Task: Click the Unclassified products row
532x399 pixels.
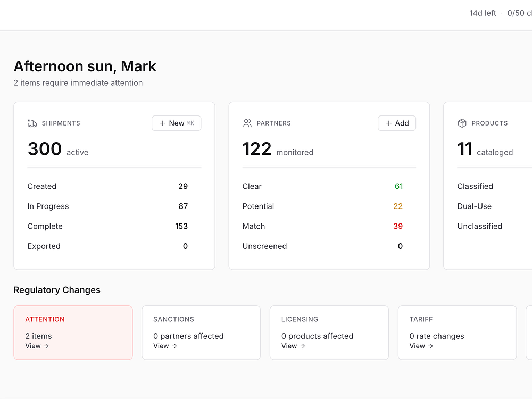Action: [x=495, y=226]
